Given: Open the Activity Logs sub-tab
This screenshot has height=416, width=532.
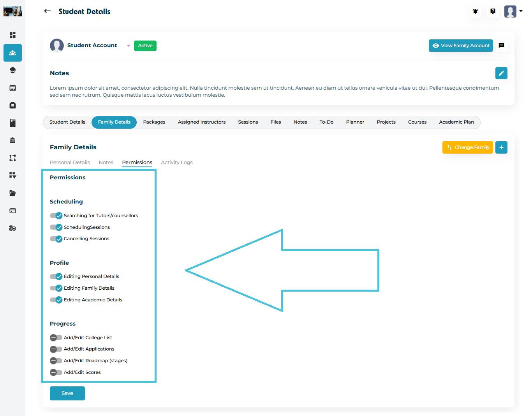Looking at the screenshot, I should (176, 163).
